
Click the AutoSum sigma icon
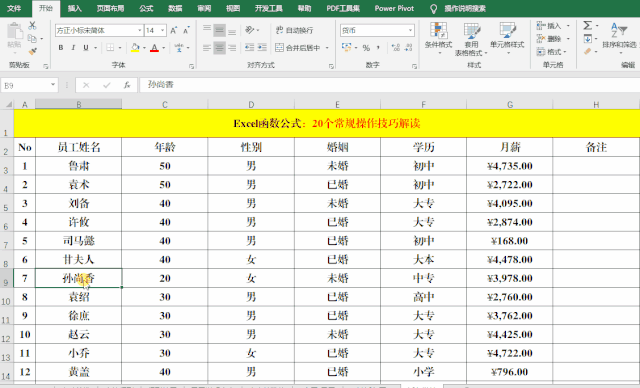587,25
